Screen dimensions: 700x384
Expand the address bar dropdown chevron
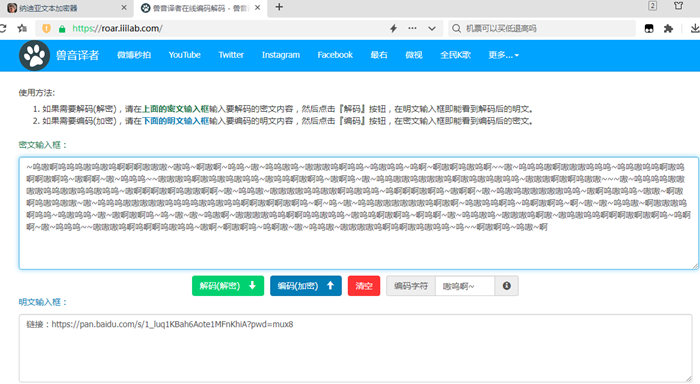tap(432, 29)
